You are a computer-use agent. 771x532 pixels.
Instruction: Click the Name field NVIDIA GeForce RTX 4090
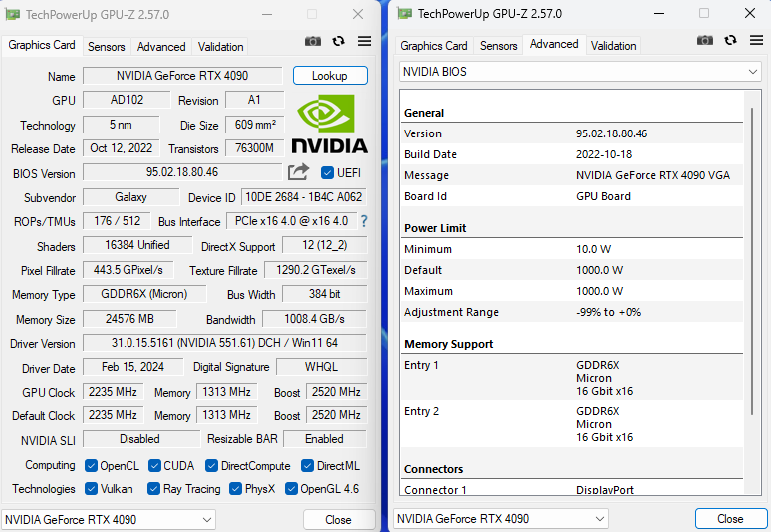click(182, 76)
